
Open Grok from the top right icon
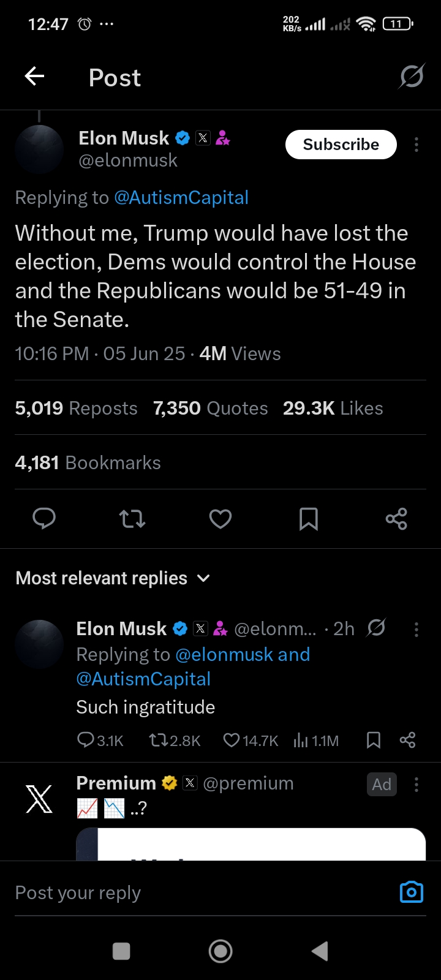pyautogui.click(x=411, y=76)
